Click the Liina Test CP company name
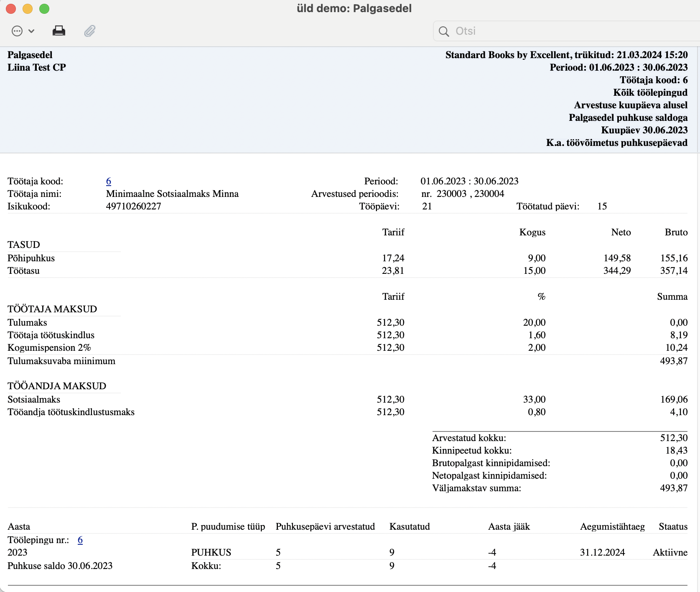The width and height of the screenshot is (700, 592). click(x=37, y=67)
